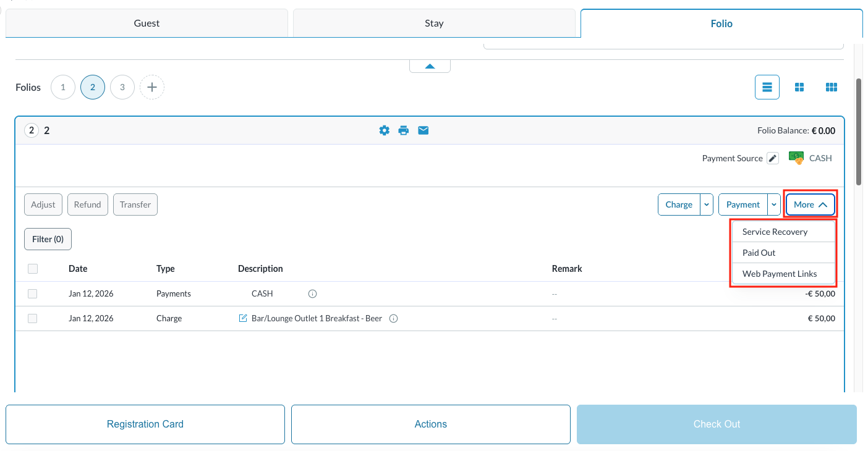Check the CASH payment row

point(32,293)
